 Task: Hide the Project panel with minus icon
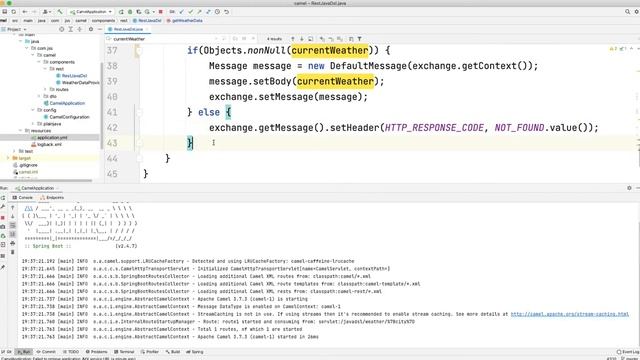(x=99, y=29)
